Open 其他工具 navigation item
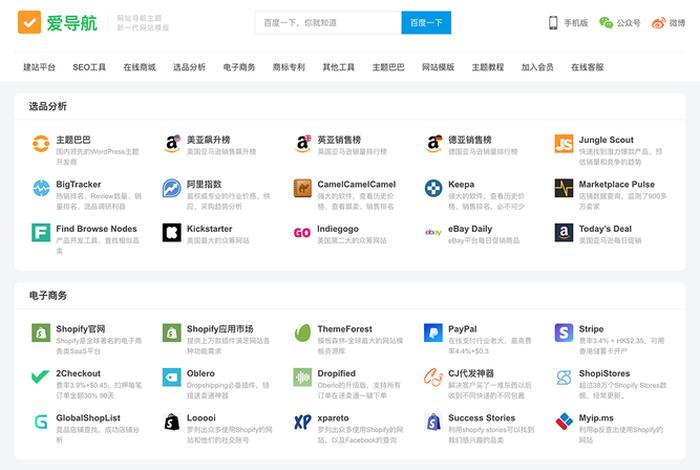Image resolution: width=700 pixels, height=470 pixels. click(339, 67)
